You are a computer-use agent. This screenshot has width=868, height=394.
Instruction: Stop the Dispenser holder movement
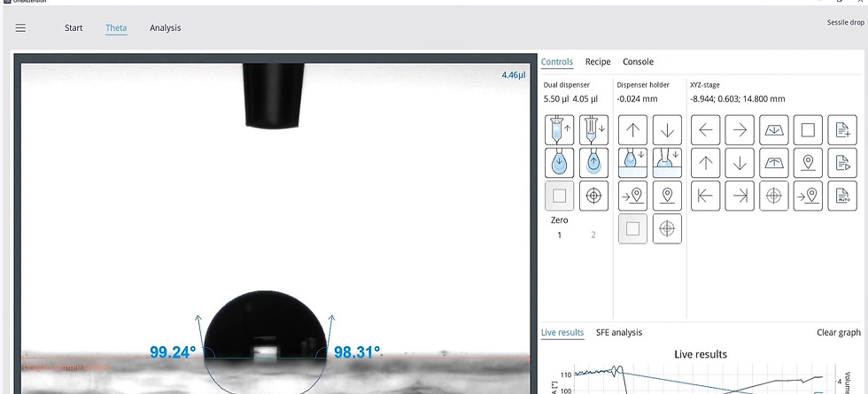632,228
